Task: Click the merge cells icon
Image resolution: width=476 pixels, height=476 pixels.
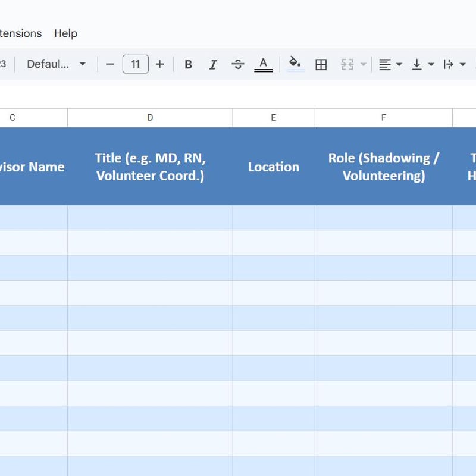Action: [347, 64]
